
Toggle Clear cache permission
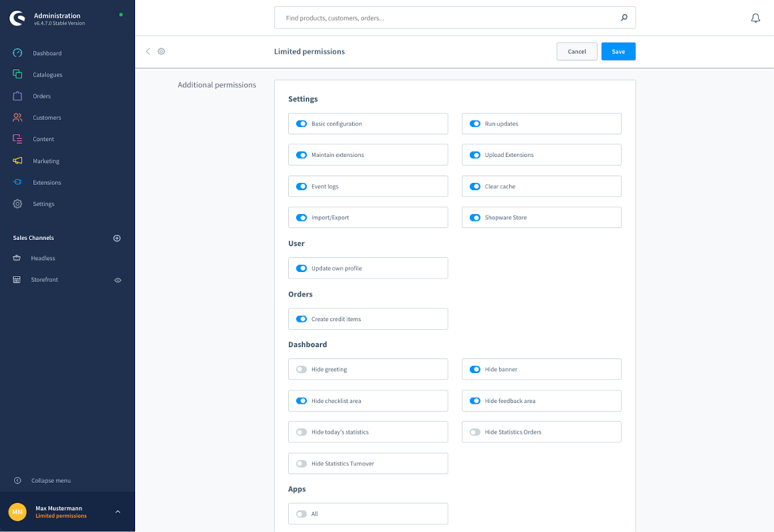click(475, 186)
